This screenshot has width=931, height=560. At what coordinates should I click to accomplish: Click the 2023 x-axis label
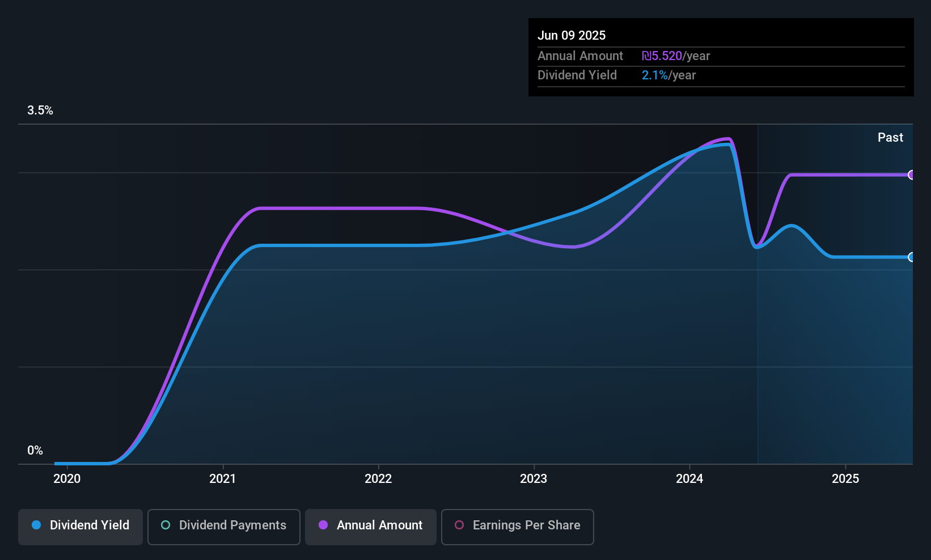click(x=534, y=479)
